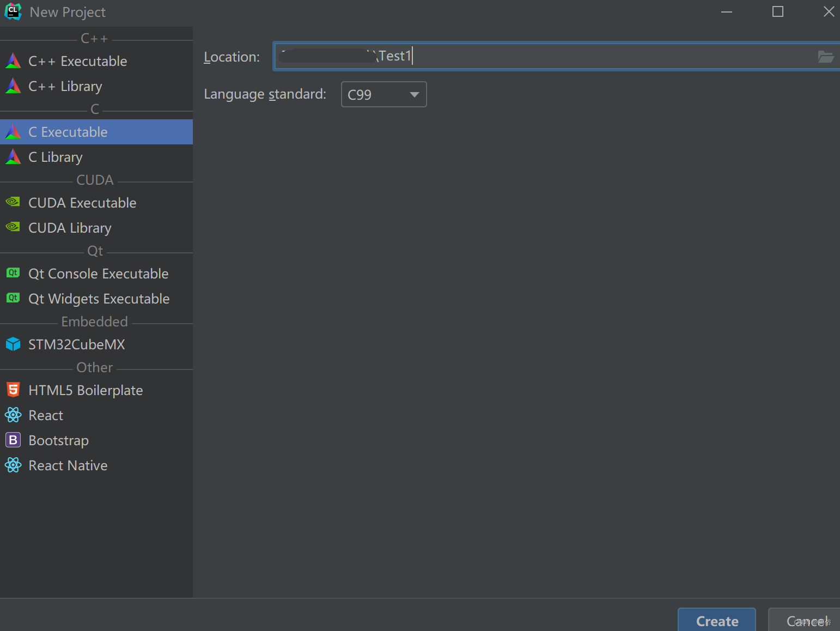The width and height of the screenshot is (840, 631).
Task: Click the Create button
Action: tap(717, 621)
